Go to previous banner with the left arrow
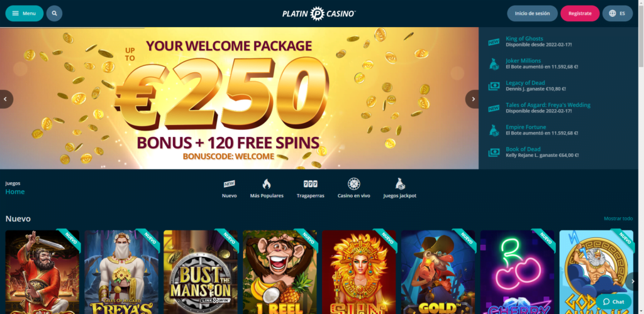 (x=6, y=99)
